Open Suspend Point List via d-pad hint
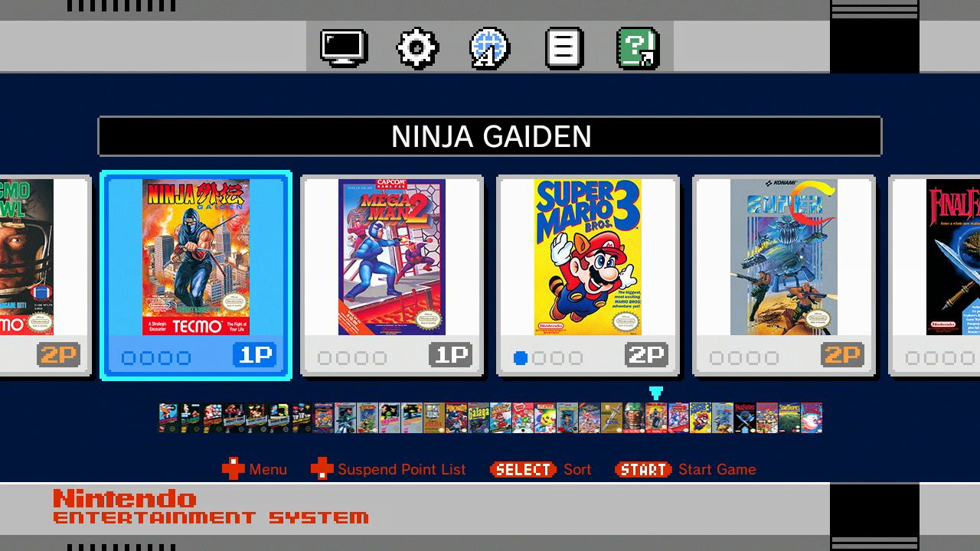The width and height of the screenshot is (980, 551). [388, 469]
